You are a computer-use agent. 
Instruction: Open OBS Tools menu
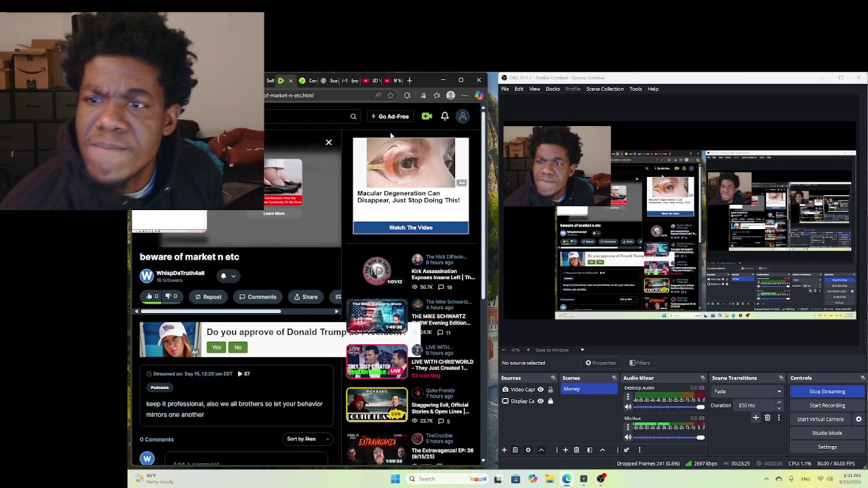[x=635, y=89]
